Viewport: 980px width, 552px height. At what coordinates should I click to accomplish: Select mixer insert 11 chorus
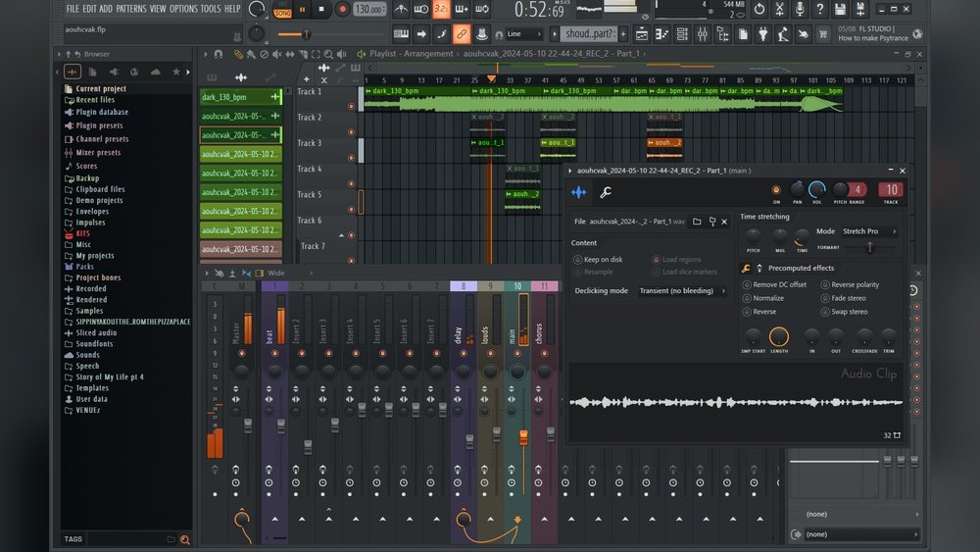(x=544, y=286)
